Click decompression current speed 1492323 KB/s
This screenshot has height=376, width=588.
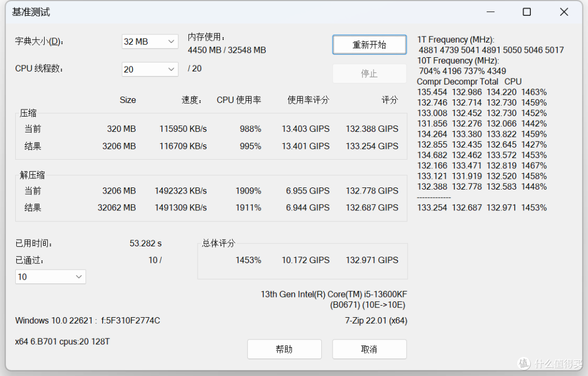pos(181,191)
